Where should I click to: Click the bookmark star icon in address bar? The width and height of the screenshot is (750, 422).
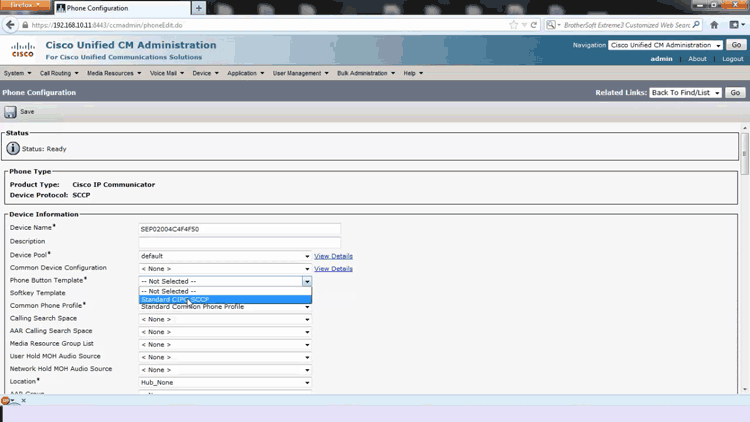coord(514,25)
